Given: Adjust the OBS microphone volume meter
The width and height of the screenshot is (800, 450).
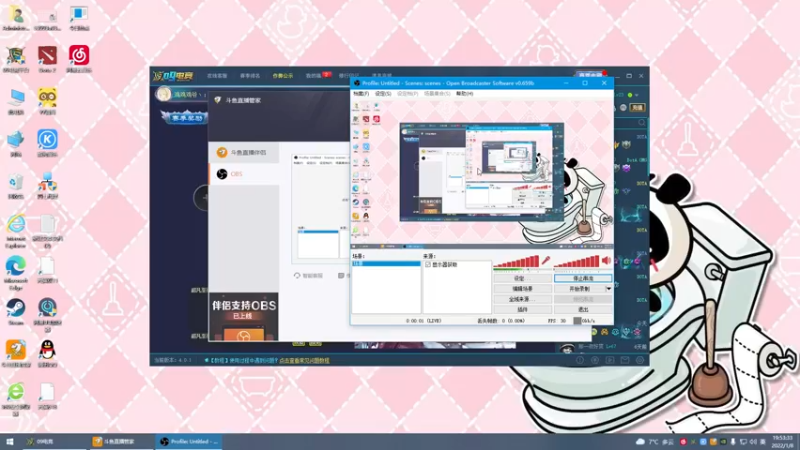Looking at the screenshot, I should click(x=516, y=262).
